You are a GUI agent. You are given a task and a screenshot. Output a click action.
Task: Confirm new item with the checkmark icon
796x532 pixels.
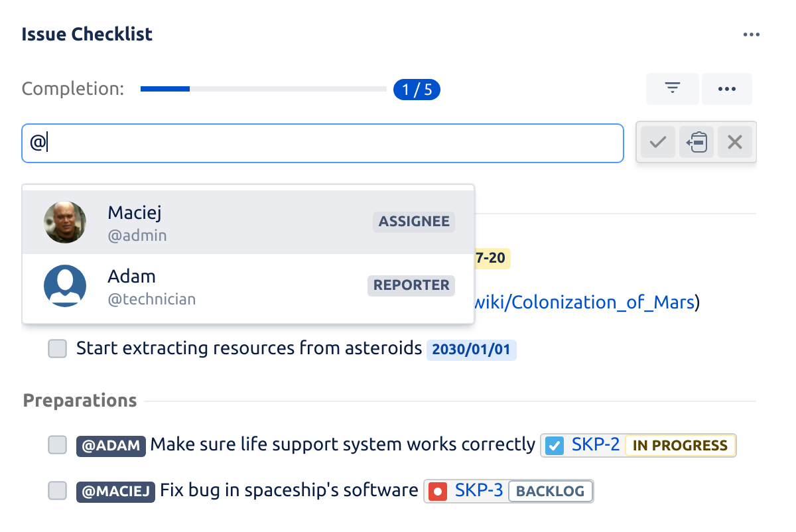657,143
